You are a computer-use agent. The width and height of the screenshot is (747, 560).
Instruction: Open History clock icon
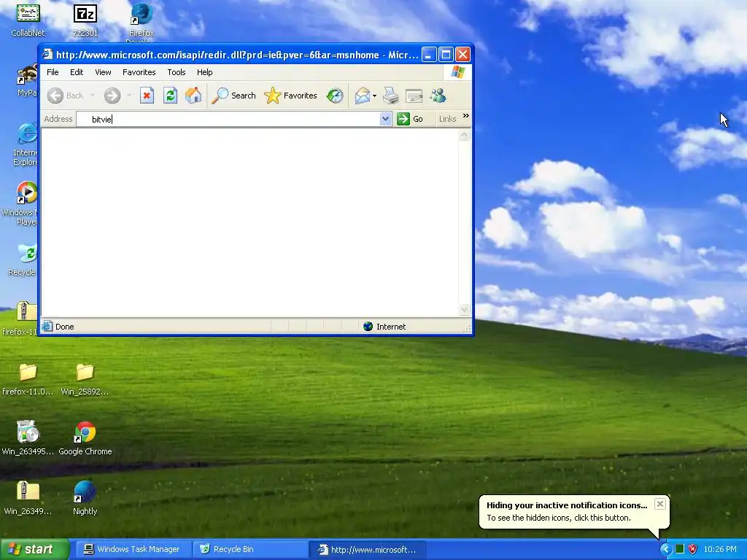click(x=335, y=96)
